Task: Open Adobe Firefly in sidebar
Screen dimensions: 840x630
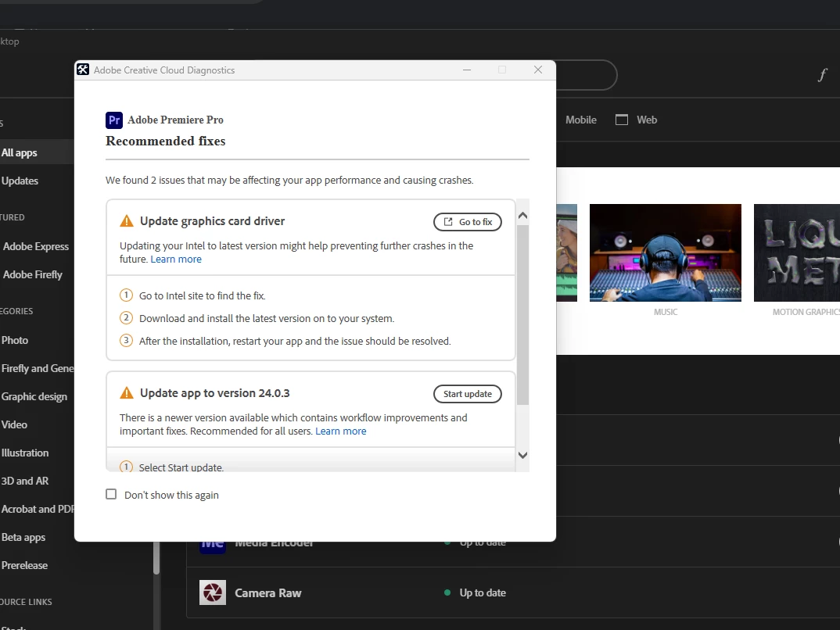Action: pyautogui.click(x=33, y=274)
